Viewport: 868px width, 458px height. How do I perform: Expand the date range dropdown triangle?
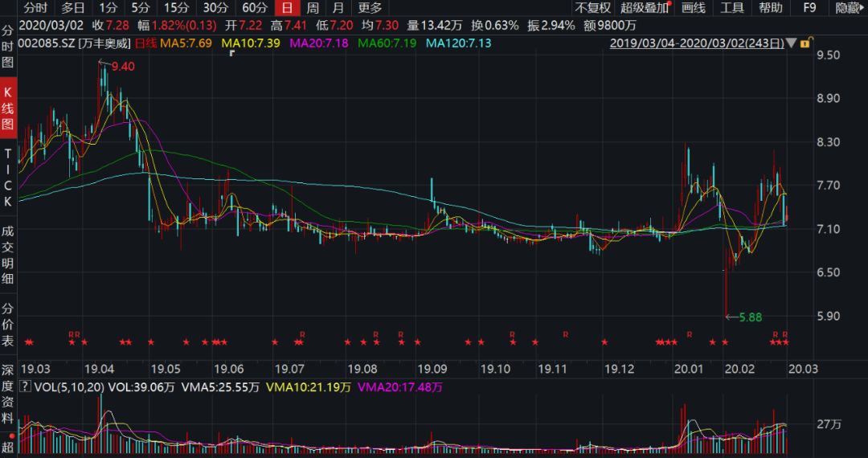coord(792,43)
